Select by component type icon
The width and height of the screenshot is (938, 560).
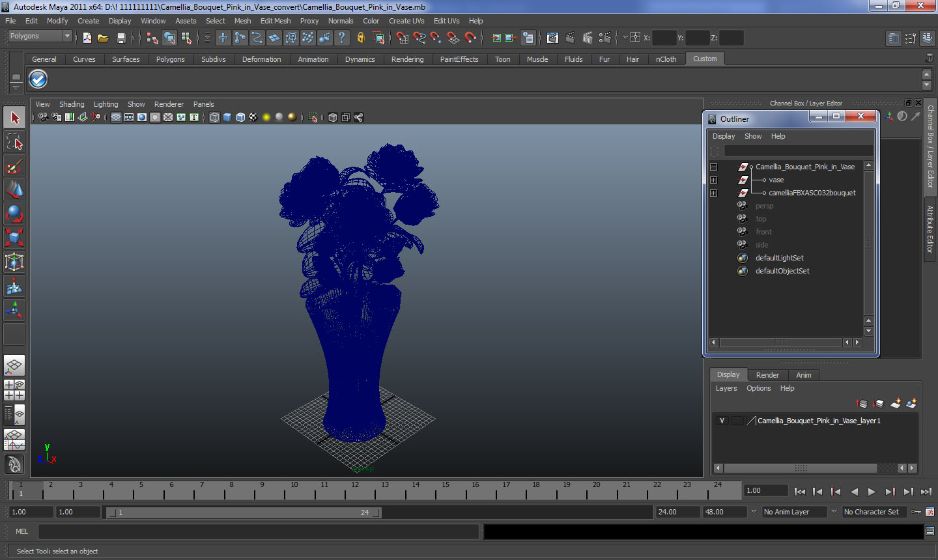[186, 38]
